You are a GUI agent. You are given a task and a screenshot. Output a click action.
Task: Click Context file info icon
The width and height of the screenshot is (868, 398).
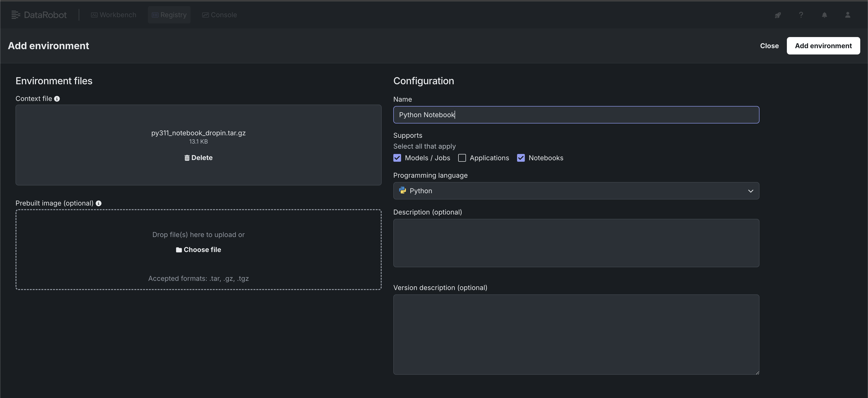click(x=57, y=99)
